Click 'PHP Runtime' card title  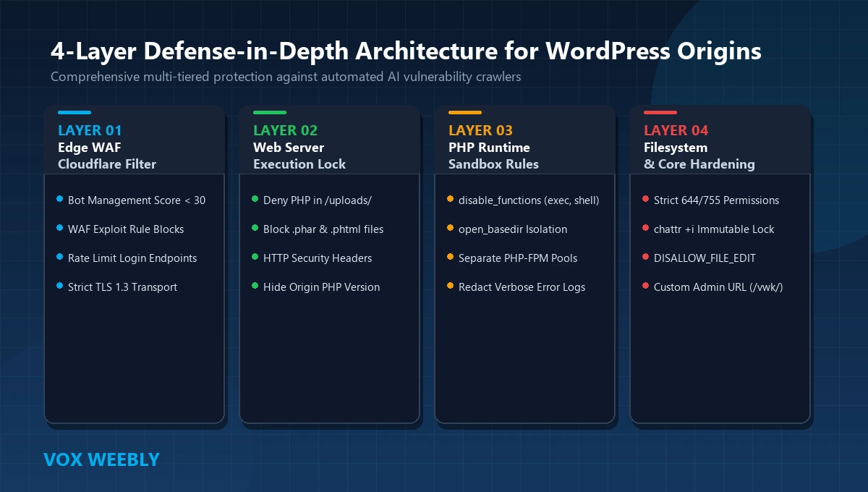tap(489, 148)
